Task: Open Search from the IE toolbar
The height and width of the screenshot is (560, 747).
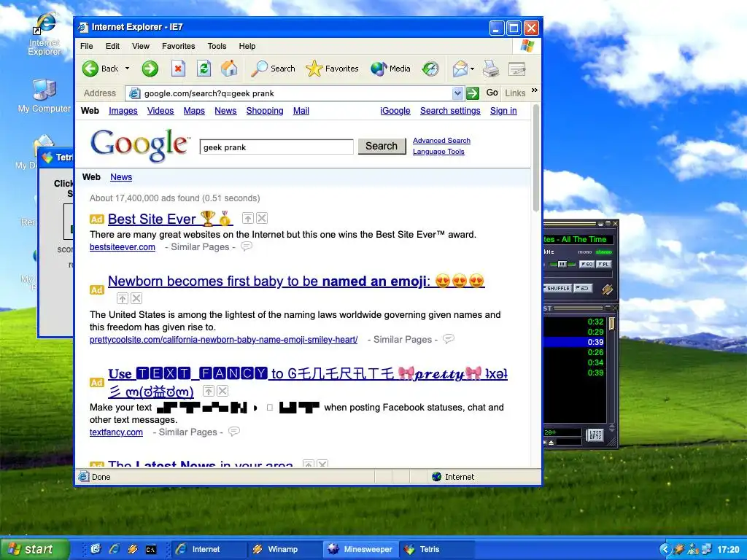Action: click(x=274, y=69)
